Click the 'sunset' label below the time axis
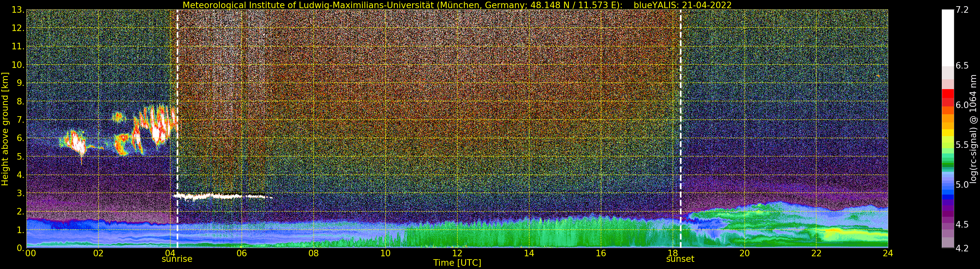980x269 pixels. pos(680,259)
